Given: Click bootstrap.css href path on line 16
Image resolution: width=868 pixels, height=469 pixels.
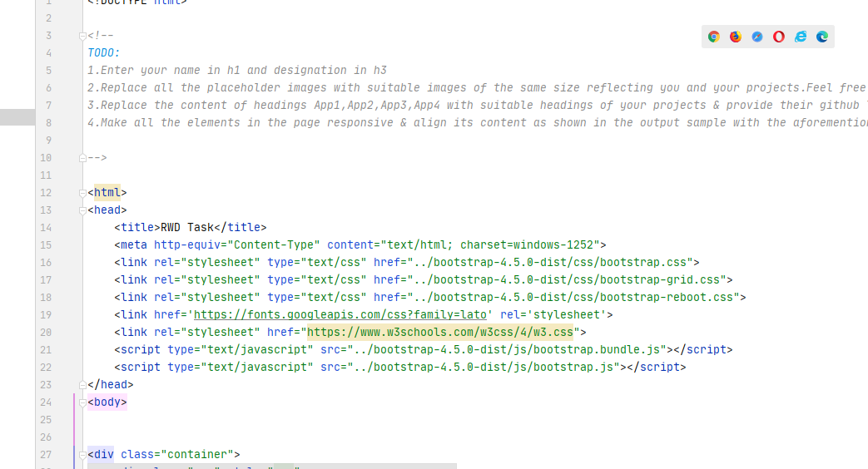Looking at the screenshot, I should [550, 262].
